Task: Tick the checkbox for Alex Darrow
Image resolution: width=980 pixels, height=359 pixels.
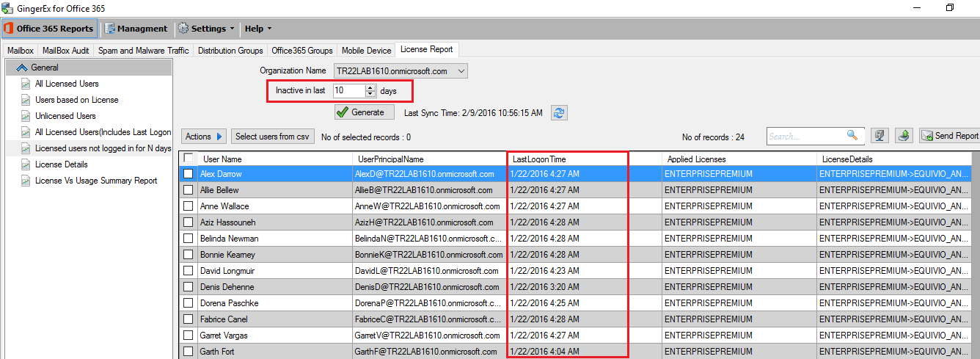Action: [x=189, y=174]
